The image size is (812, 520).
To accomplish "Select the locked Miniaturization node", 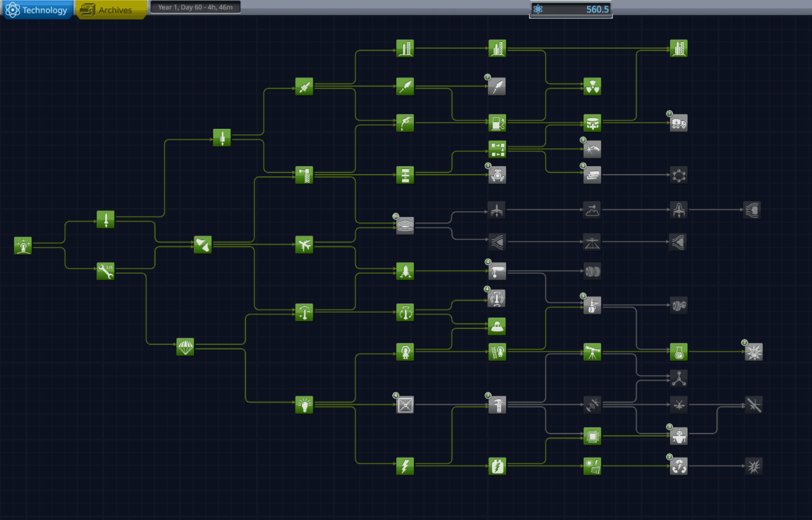I will coord(405,404).
